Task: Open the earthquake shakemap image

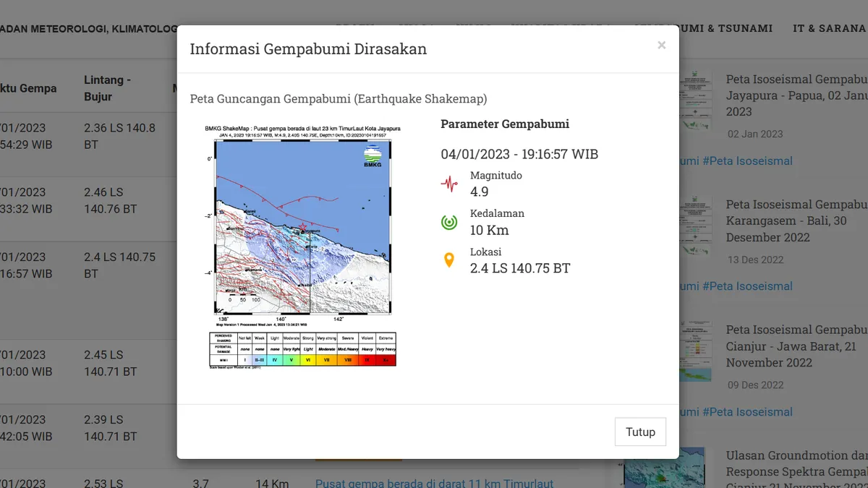Action: [x=303, y=246]
